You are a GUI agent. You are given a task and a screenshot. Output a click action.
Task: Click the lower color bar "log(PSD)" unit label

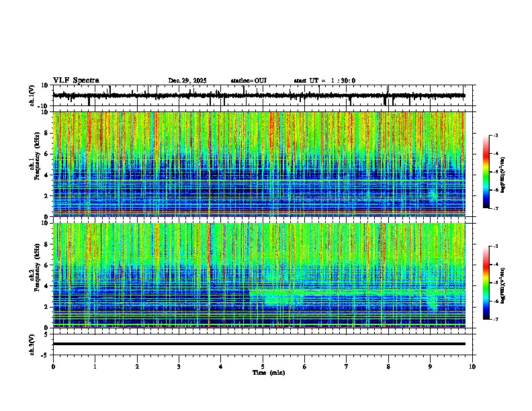point(503,285)
